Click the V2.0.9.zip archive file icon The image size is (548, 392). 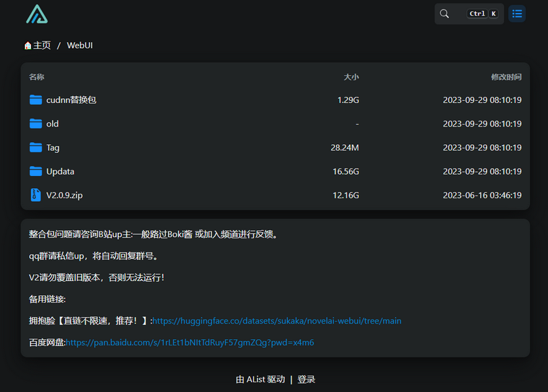[36, 195]
